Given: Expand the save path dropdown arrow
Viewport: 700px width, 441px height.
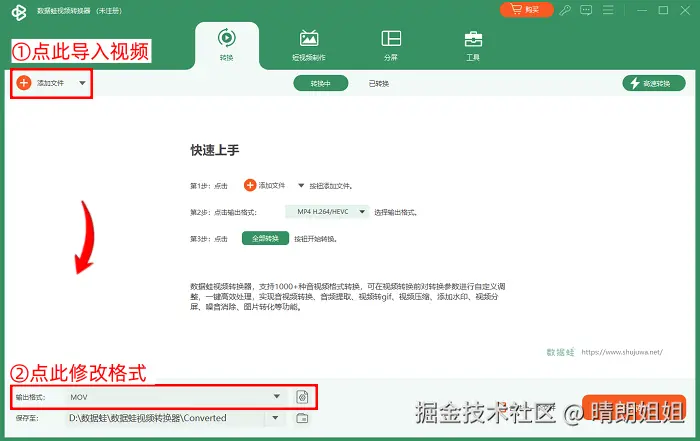Looking at the screenshot, I should point(275,418).
